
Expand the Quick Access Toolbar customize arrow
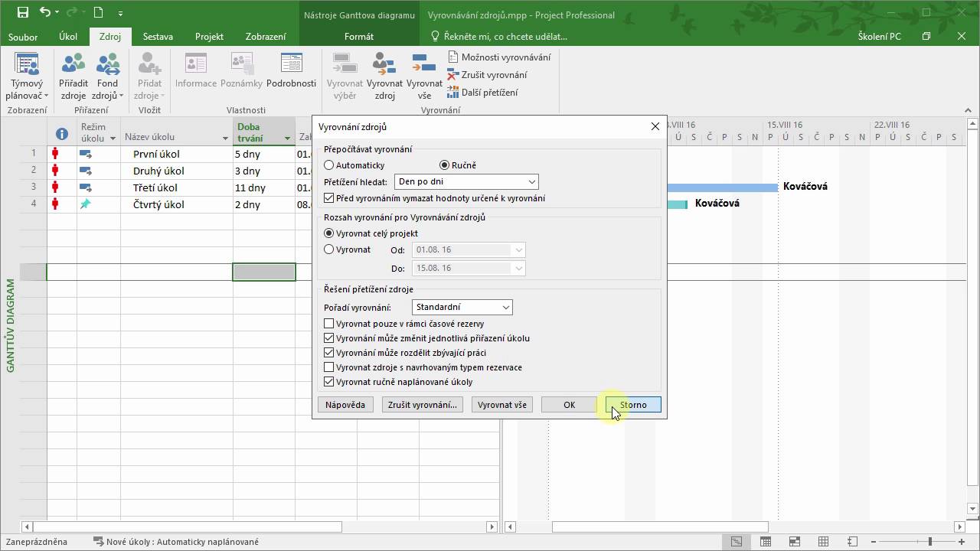point(120,13)
